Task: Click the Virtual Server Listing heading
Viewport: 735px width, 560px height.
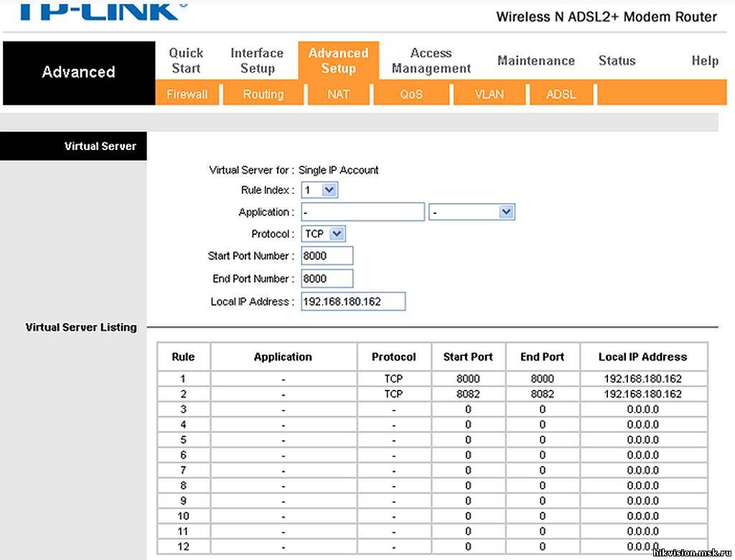Action: [x=81, y=327]
